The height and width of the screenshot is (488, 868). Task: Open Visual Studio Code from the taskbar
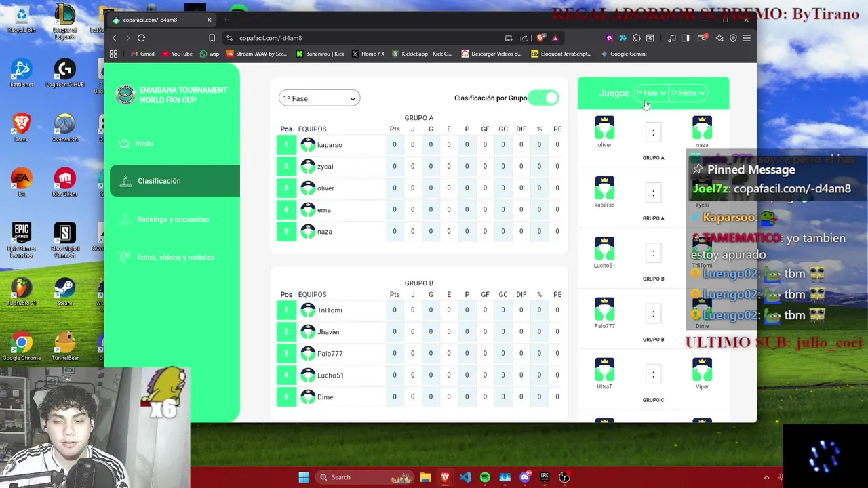tap(465, 477)
